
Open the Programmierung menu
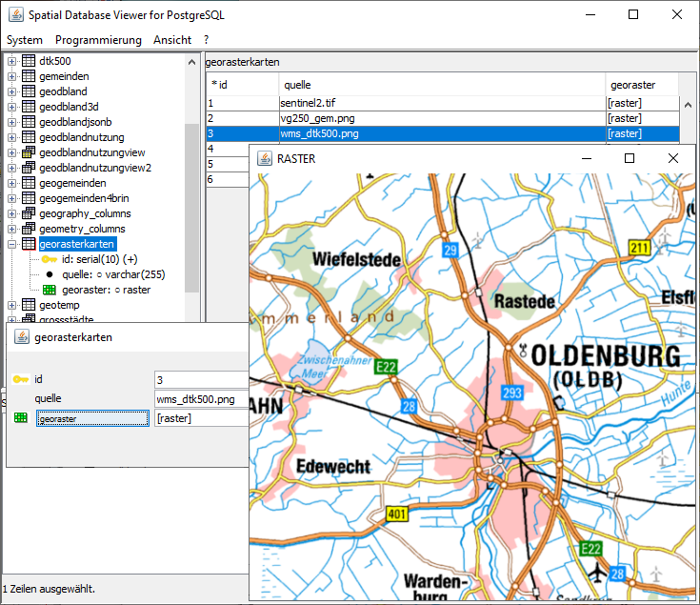tap(98, 40)
